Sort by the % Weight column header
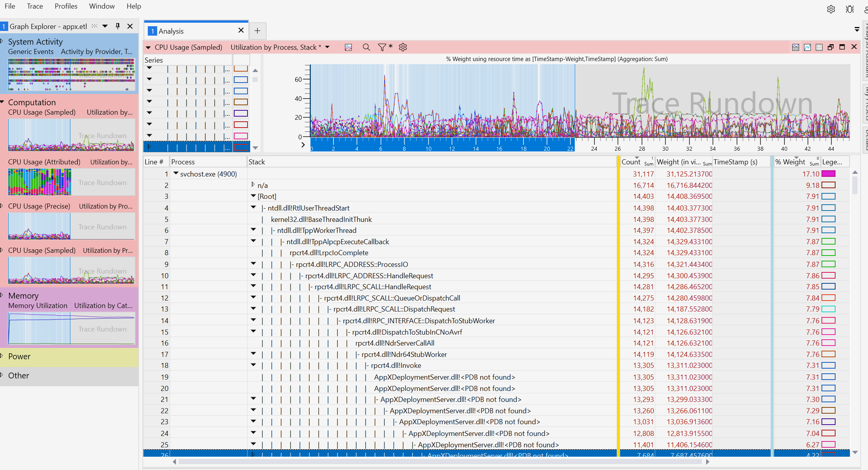The height and width of the screenshot is (470, 868). pyautogui.click(x=796, y=162)
